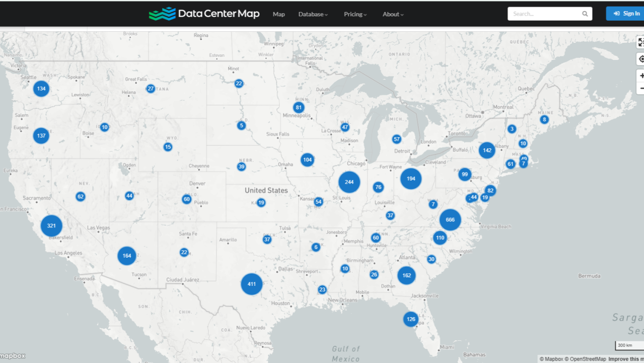Zoom in with the plus button

click(x=640, y=76)
